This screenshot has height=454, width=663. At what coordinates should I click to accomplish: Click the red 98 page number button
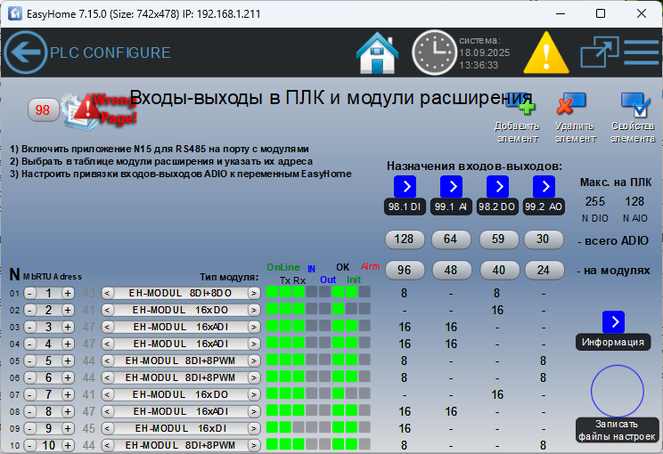tap(43, 110)
